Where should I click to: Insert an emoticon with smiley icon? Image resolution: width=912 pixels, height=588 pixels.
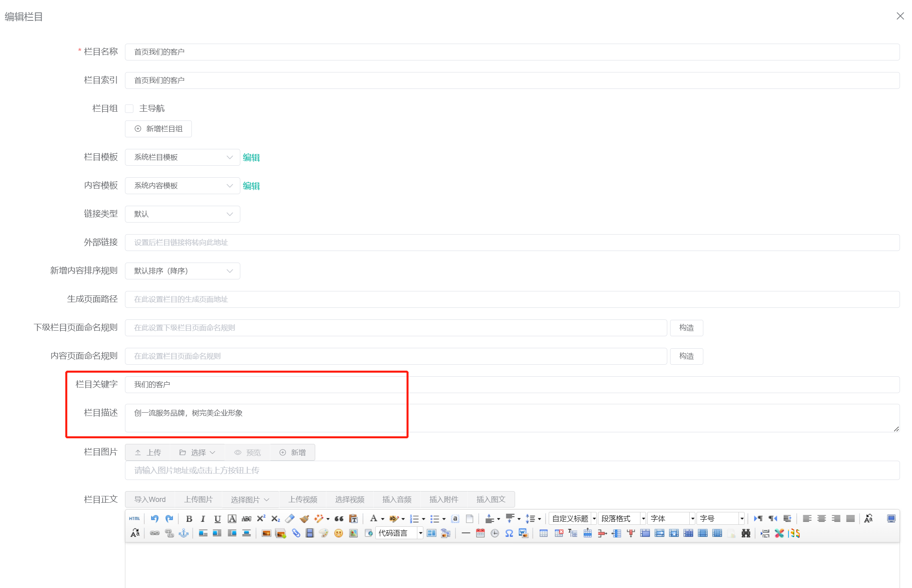coord(338,533)
